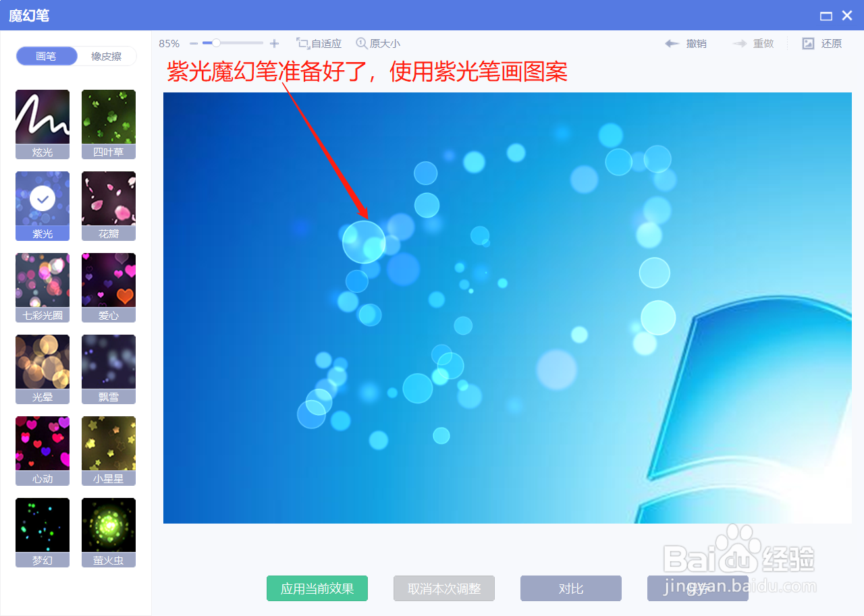Pick the 爱心 heart brush
The height and width of the screenshot is (616, 864).
(x=109, y=287)
